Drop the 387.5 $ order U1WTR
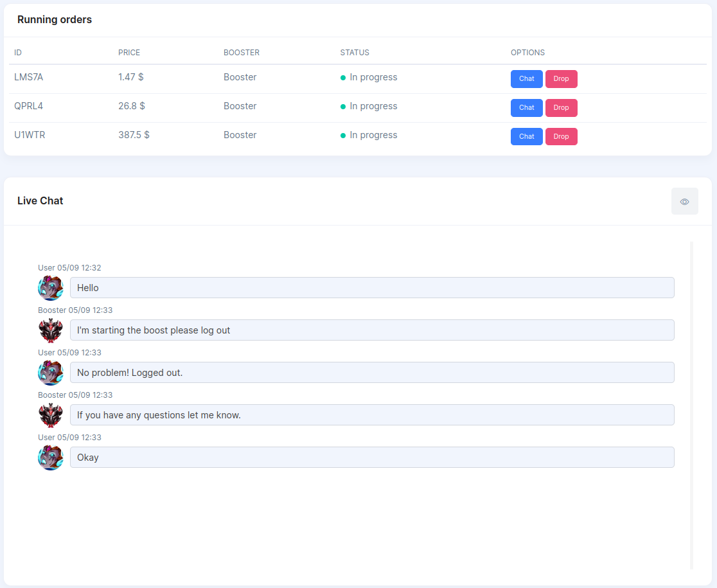Viewport: 717px width, 588px height. [561, 137]
